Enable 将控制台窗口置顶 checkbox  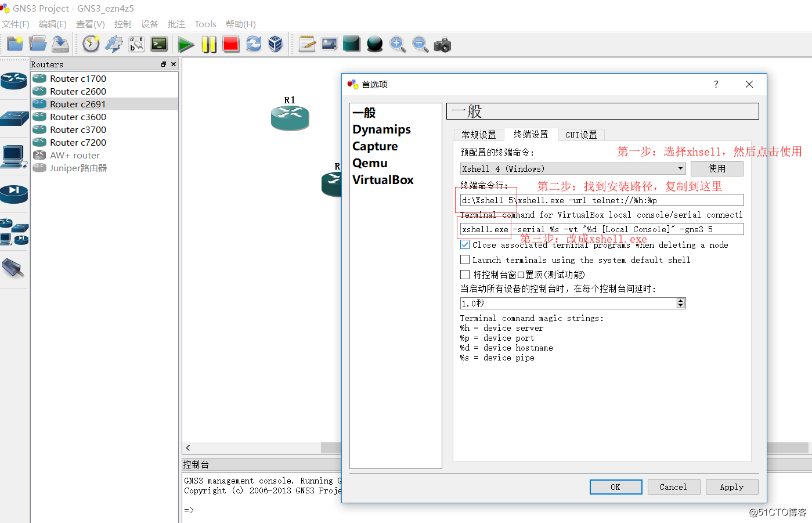[x=465, y=275]
